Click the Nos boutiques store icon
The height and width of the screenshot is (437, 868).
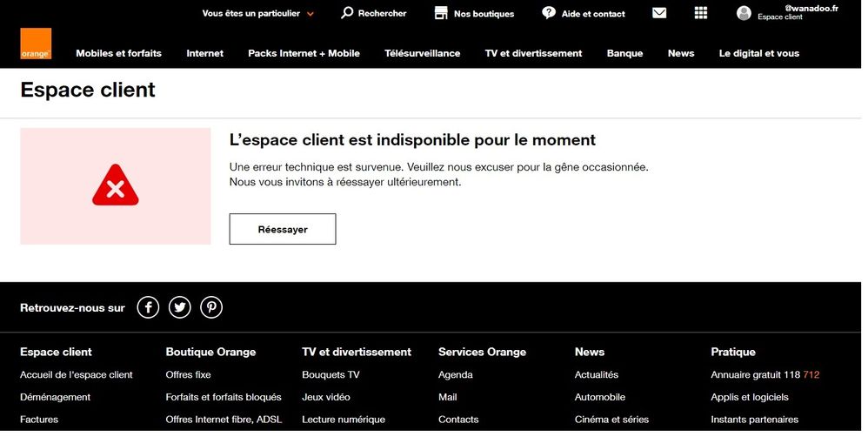(x=441, y=13)
